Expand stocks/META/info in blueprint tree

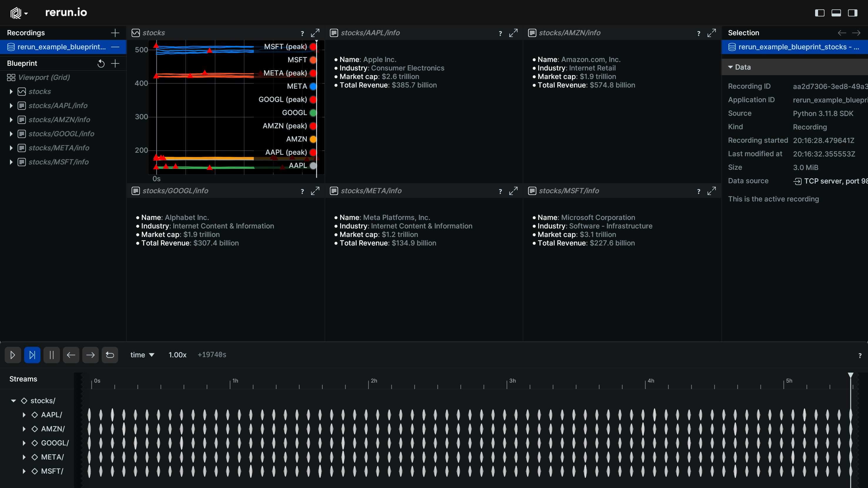point(11,148)
